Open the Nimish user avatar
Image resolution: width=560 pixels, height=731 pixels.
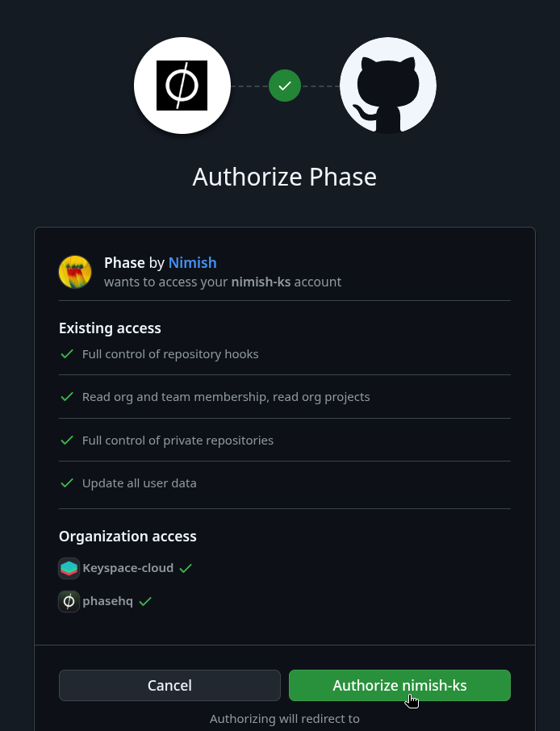tap(75, 272)
